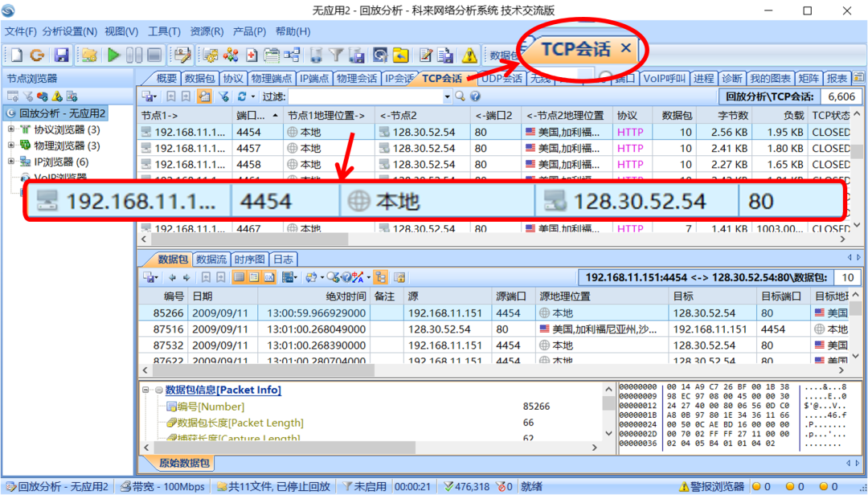The width and height of the screenshot is (868, 495).
Task: Open 警报浏览器 in the status bar
Action: click(x=711, y=487)
